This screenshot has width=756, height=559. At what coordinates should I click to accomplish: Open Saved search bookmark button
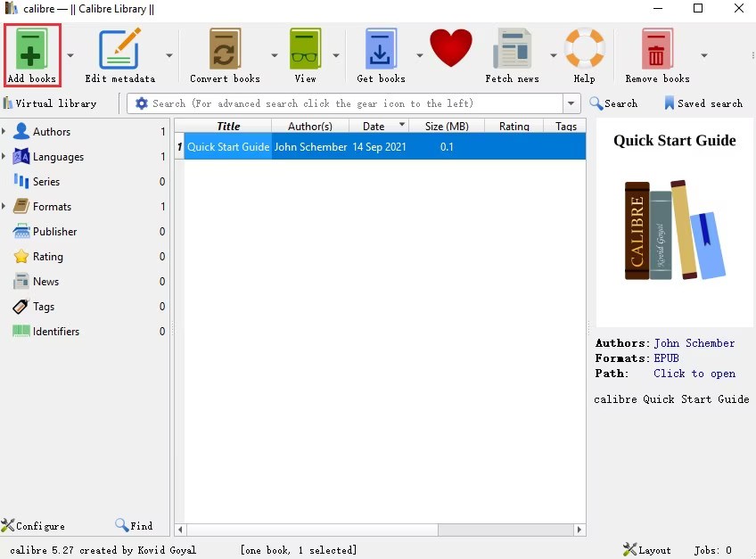pos(703,103)
